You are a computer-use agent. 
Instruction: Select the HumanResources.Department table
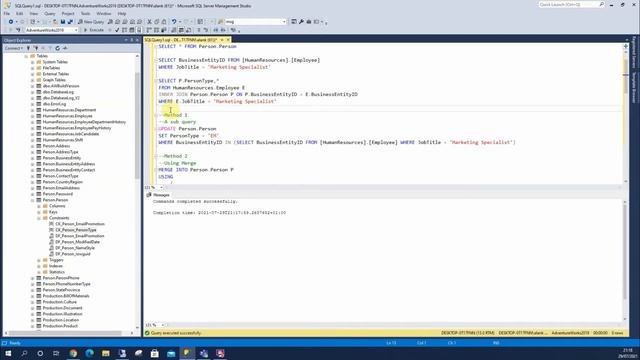69,110
